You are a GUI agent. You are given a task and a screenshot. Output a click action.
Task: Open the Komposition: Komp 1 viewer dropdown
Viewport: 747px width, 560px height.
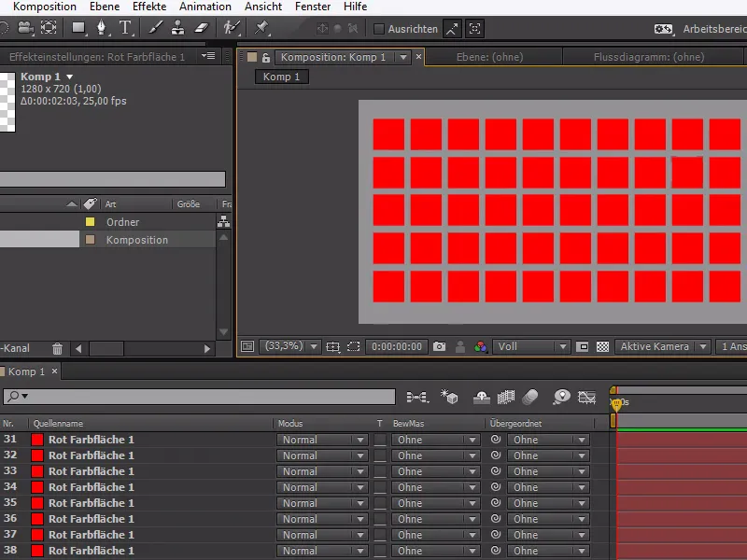403,57
